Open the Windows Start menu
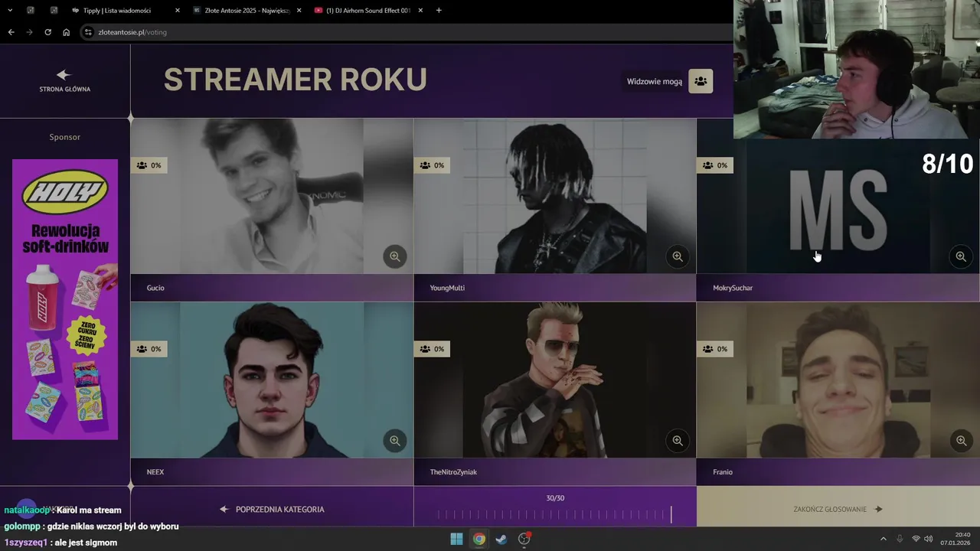The width and height of the screenshot is (980, 551). (x=456, y=539)
